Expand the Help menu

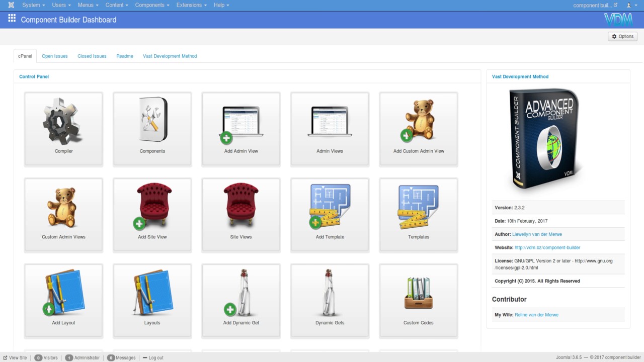(x=221, y=5)
